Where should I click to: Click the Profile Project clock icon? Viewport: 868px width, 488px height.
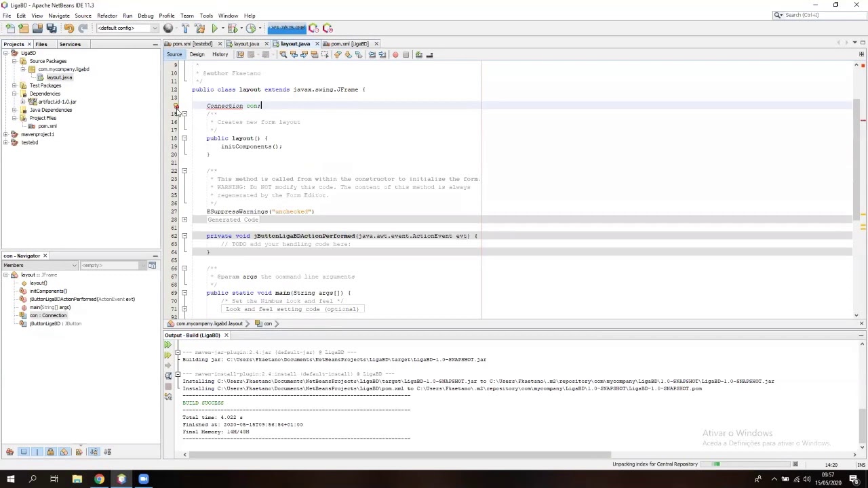pyautogui.click(x=250, y=28)
